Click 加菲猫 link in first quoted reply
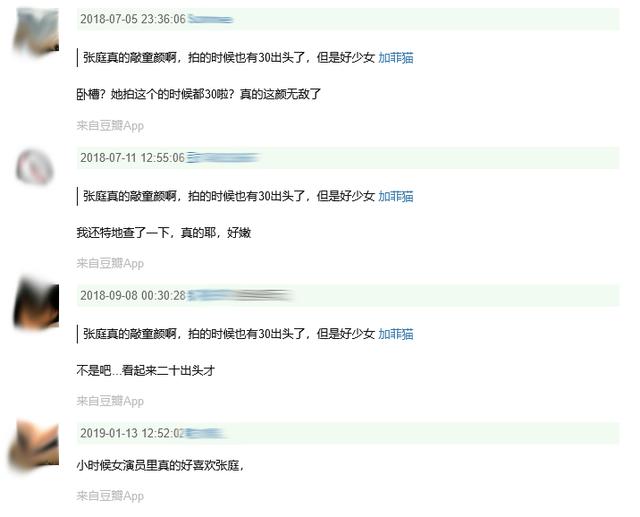Screen dimensions: 640x517 [x=396, y=58]
